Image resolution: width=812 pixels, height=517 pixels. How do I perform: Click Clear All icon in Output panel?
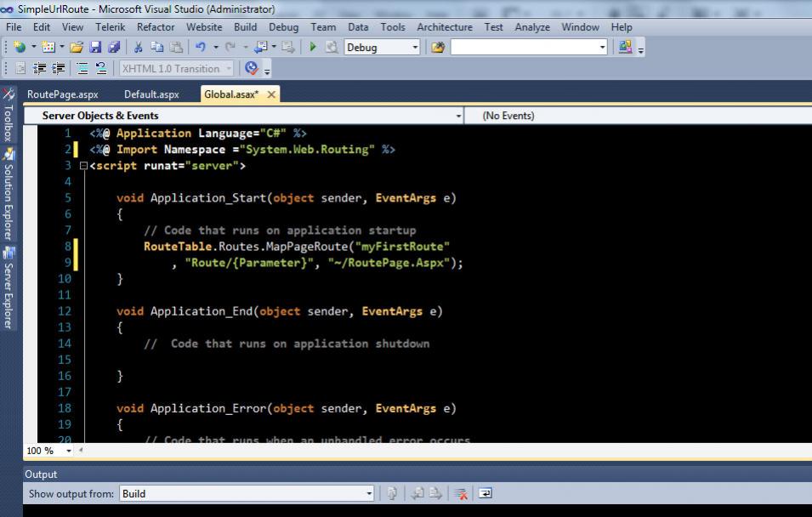pyautogui.click(x=461, y=493)
